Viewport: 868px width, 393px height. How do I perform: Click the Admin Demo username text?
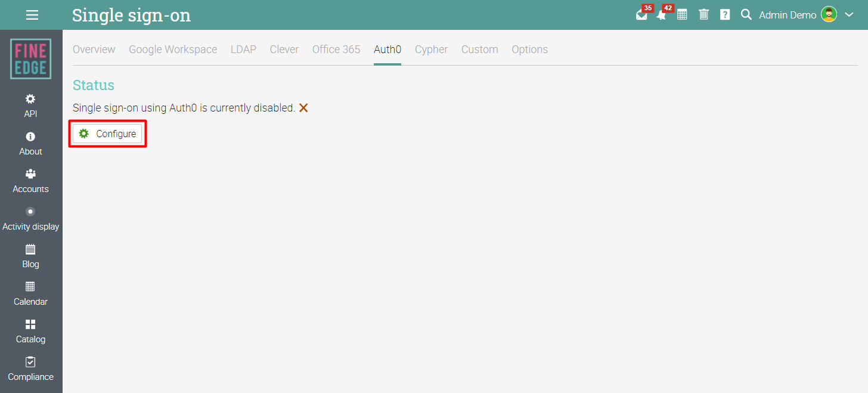click(x=788, y=15)
